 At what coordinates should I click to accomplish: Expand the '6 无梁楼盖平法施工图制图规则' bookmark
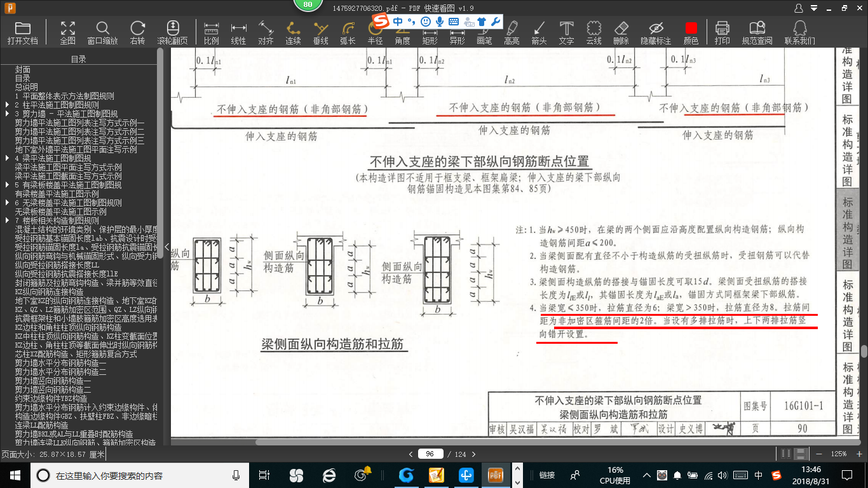pos(7,203)
